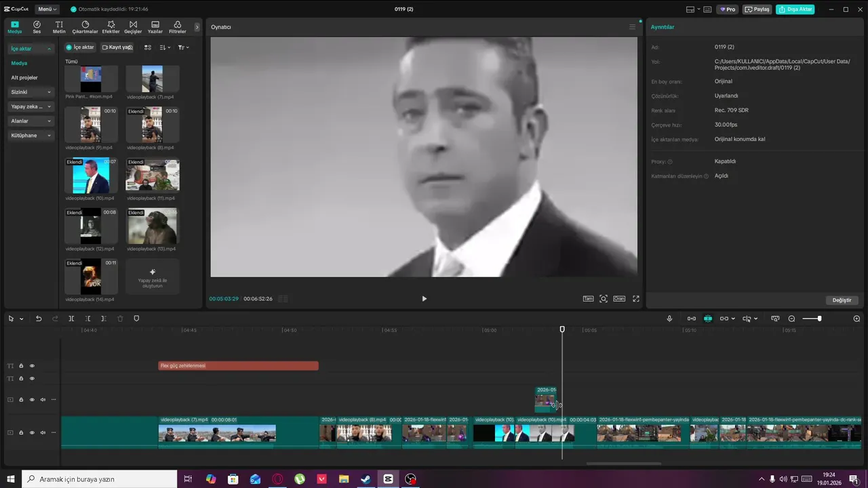Expand the Alanlar sidebar section
The image size is (868, 488).
click(x=31, y=121)
